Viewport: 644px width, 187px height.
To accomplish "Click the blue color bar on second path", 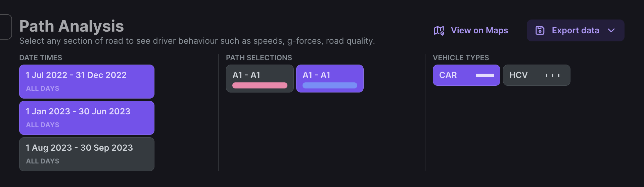I will [x=330, y=85].
